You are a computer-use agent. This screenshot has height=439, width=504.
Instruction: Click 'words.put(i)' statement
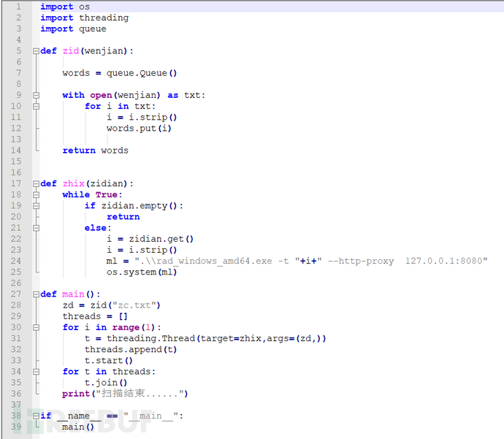pos(140,129)
